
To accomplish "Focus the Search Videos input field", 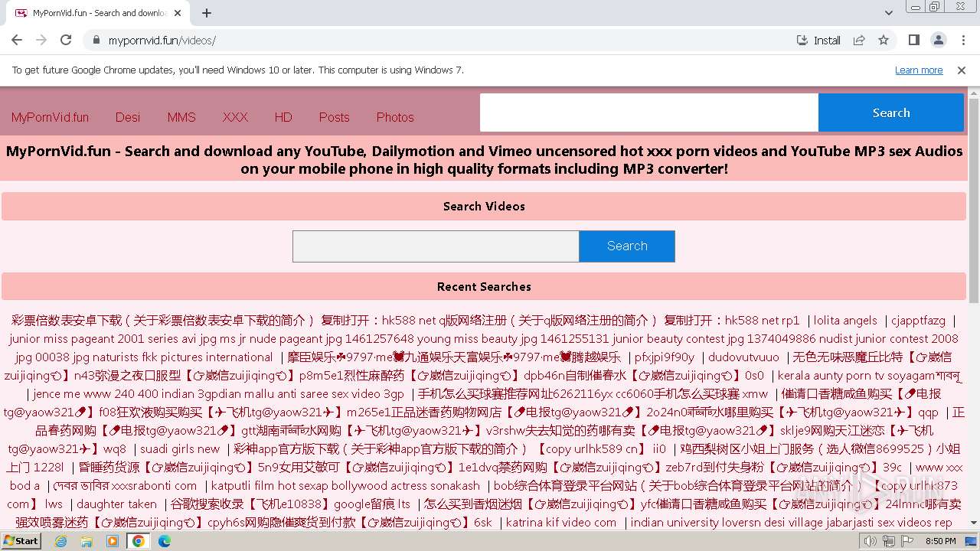I will (436, 246).
